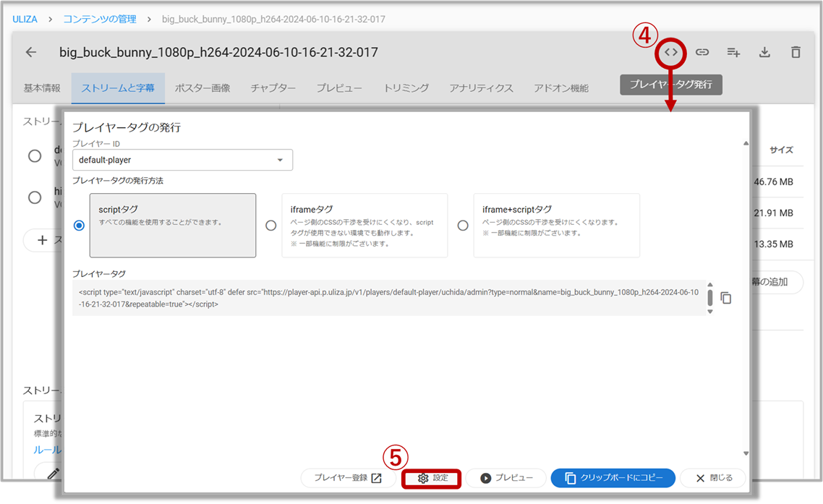
Task: Click the link URL icon in header
Action: tap(702, 52)
